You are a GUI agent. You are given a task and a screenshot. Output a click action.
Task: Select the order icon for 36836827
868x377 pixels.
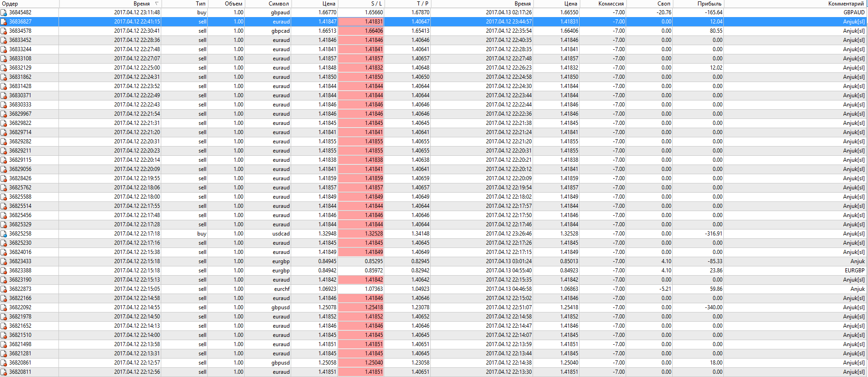tap(4, 22)
